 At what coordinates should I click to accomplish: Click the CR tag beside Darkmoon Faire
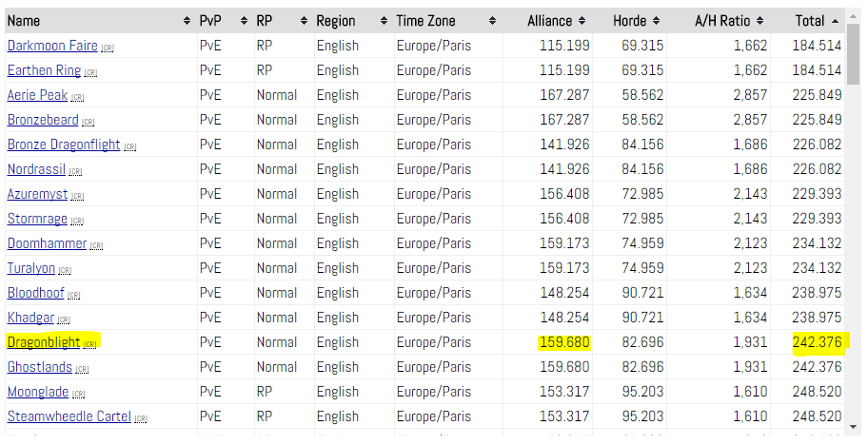pos(108,48)
